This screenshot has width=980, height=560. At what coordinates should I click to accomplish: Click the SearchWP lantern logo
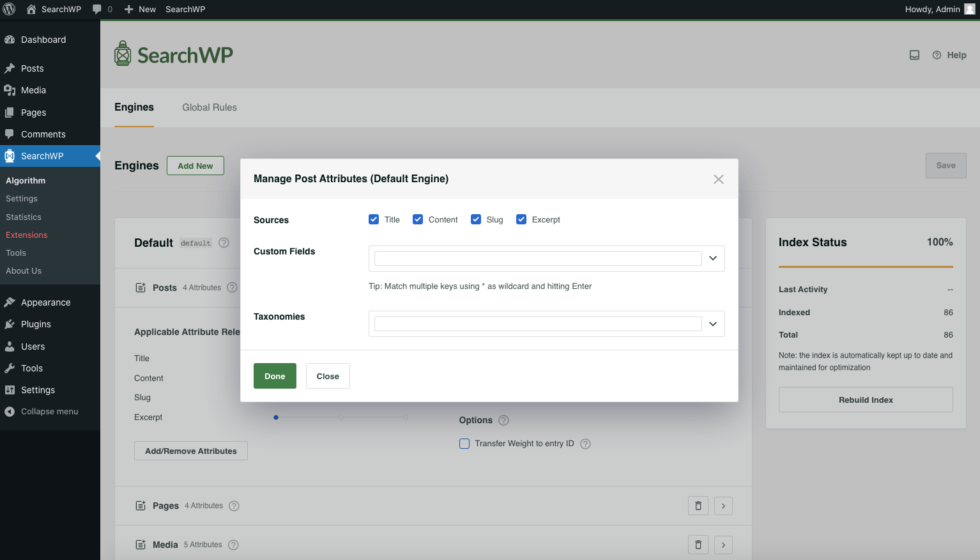pyautogui.click(x=123, y=54)
